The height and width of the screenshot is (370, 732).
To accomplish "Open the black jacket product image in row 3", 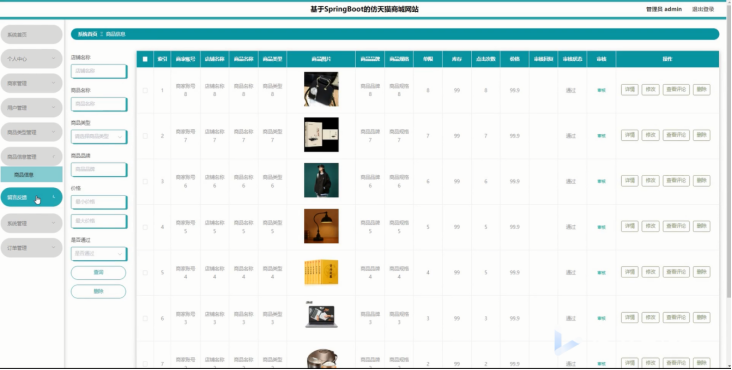I will point(321,180).
